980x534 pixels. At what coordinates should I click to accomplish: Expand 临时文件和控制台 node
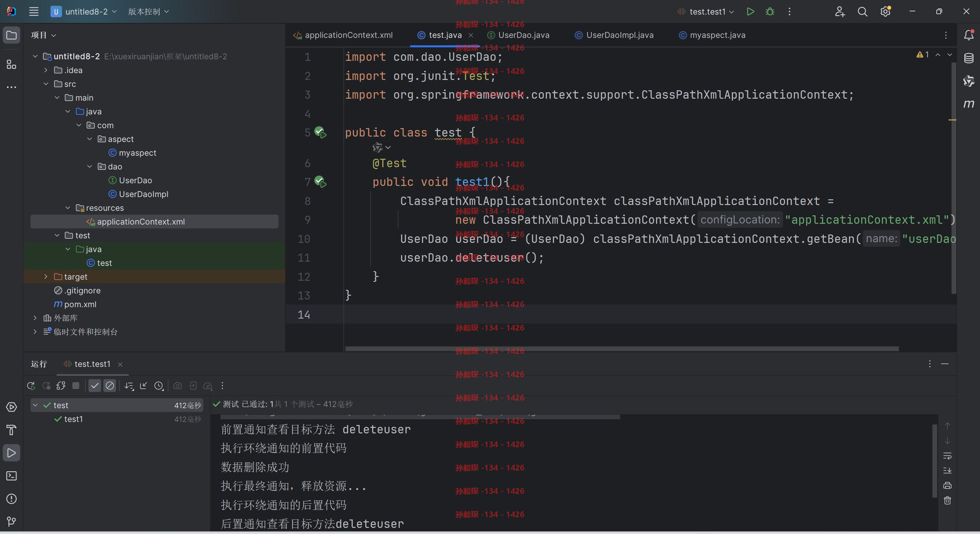tap(35, 332)
